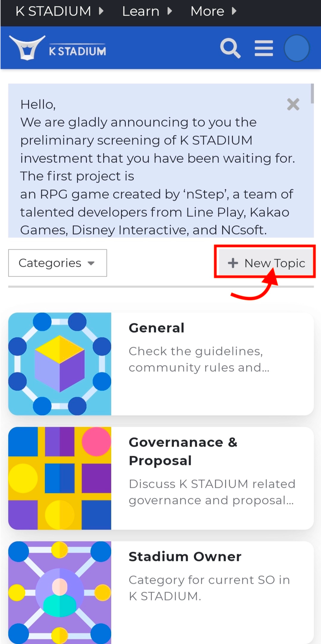Screen dimensions: 321x644
Task: Click the announcement banner scrollbar
Action: click(312, 94)
